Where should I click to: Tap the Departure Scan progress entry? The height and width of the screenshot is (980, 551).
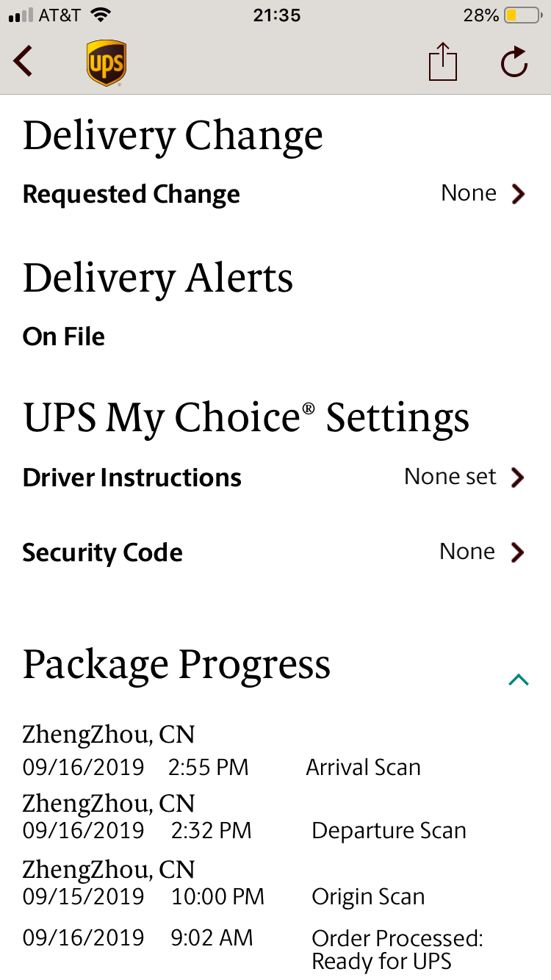point(389,831)
